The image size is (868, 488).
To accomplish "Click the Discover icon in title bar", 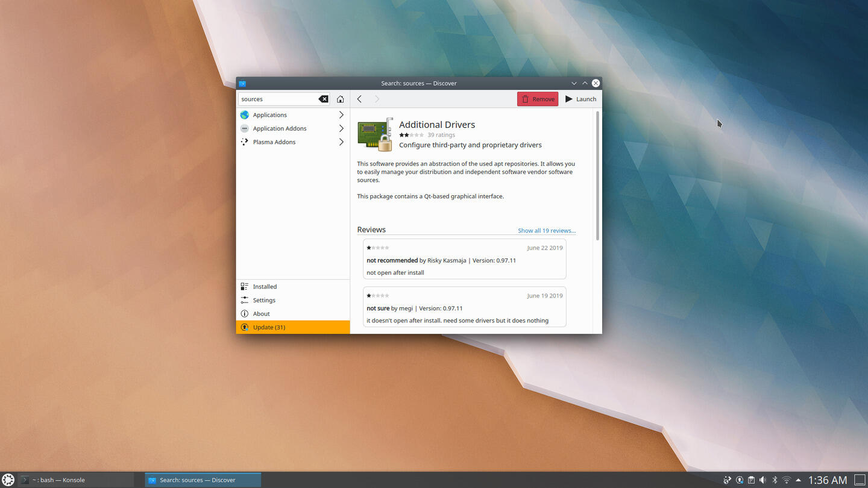I will (242, 83).
